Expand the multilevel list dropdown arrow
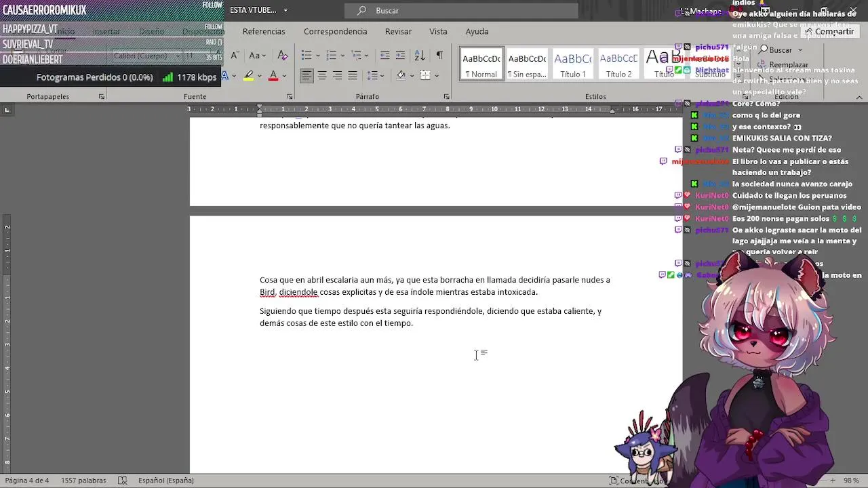 point(368,56)
